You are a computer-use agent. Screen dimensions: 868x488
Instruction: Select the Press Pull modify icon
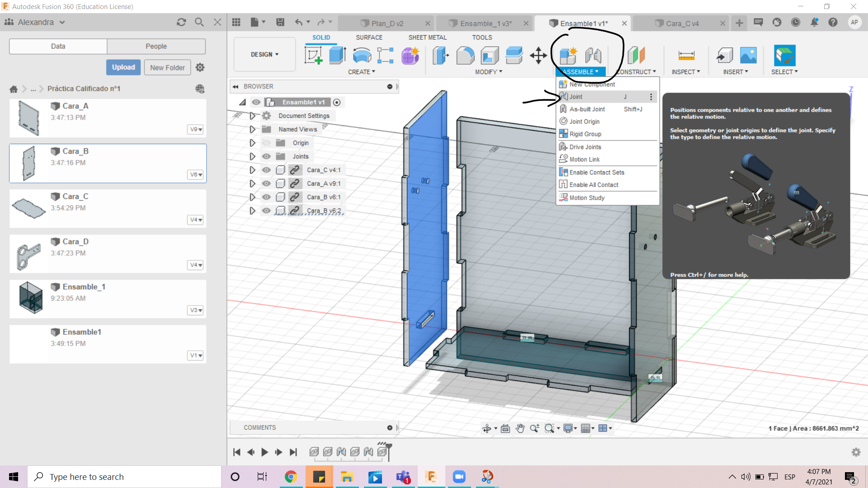[x=440, y=56]
